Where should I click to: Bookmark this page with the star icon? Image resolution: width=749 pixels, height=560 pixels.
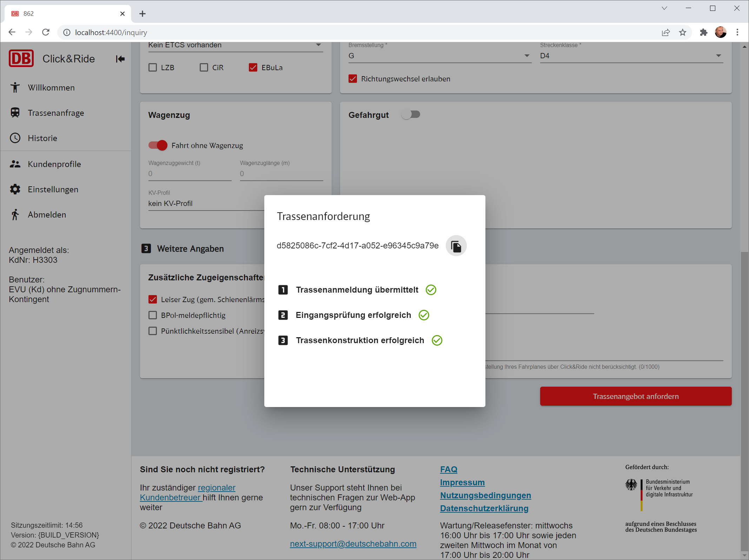pos(682,32)
